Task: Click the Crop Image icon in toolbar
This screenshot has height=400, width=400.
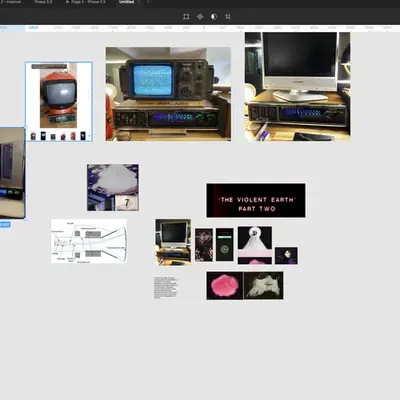Action: [228, 16]
